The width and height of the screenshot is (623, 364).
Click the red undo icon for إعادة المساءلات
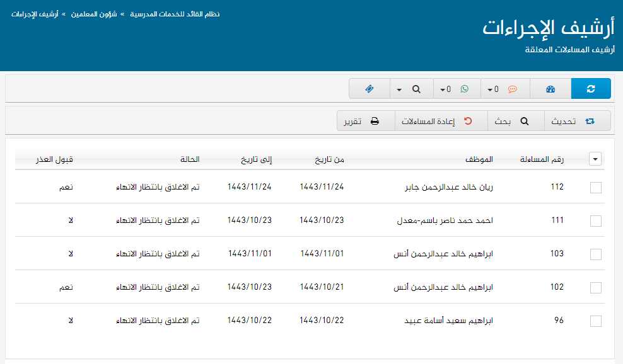[x=468, y=121]
